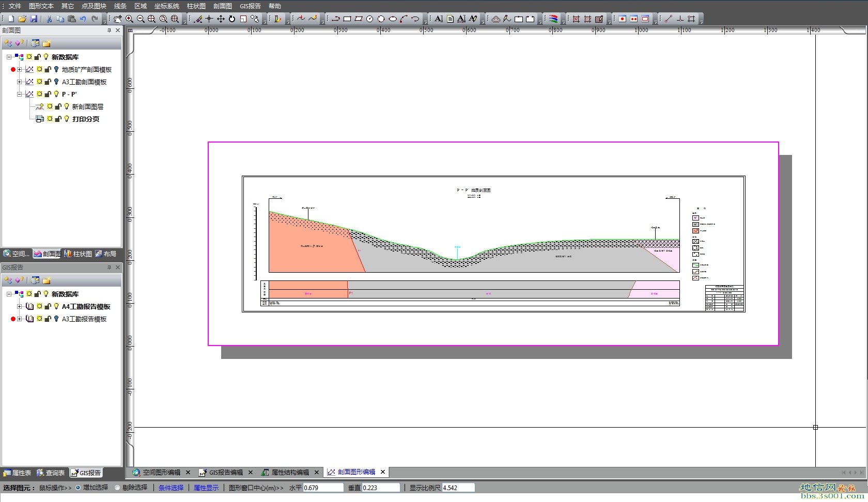The height and width of the screenshot is (502, 868).
Task: Toggle visibility bulb of A3工勘剖面模板
Action: point(56,82)
